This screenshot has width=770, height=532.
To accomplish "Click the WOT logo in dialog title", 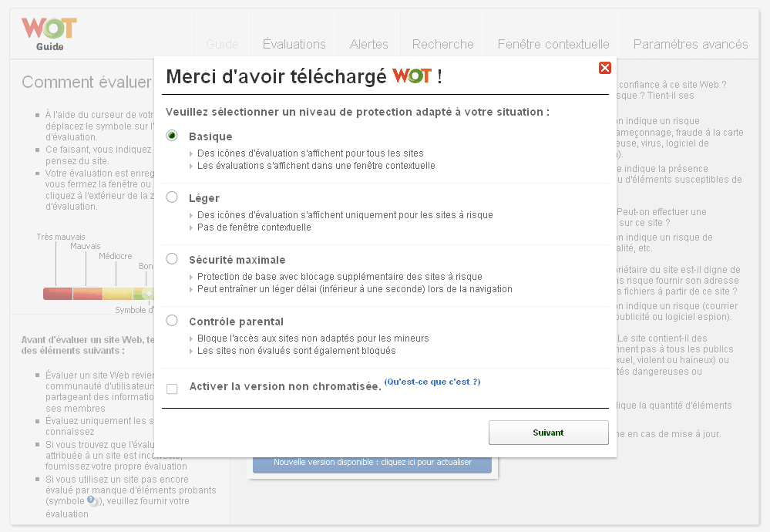I will 412,76.
